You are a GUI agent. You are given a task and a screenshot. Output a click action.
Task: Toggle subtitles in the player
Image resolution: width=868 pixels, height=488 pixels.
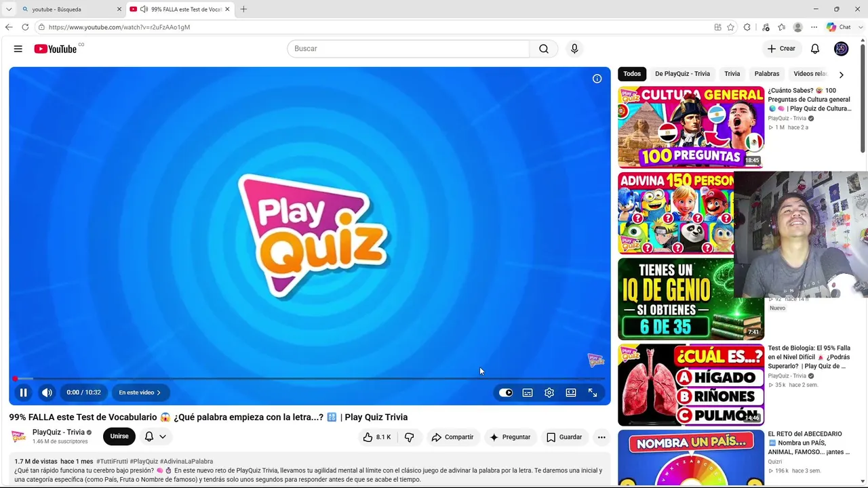528,392
